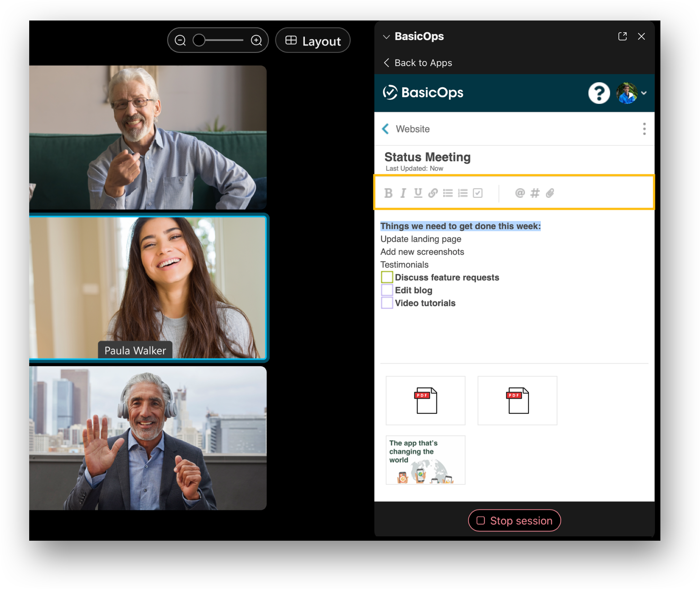Create a bulleted list

click(448, 193)
